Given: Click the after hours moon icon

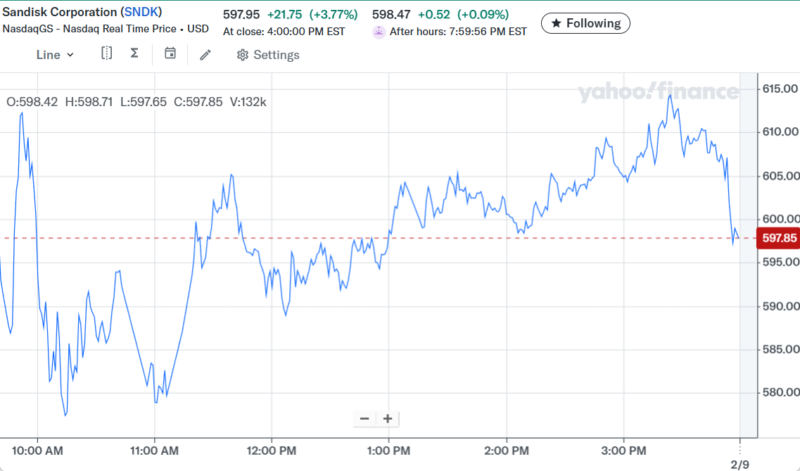Looking at the screenshot, I should coord(378,32).
